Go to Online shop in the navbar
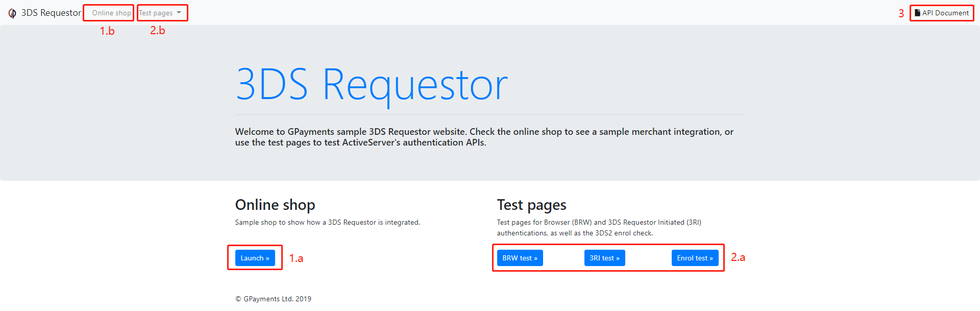 pyautogui.click(x=111, y=13)
